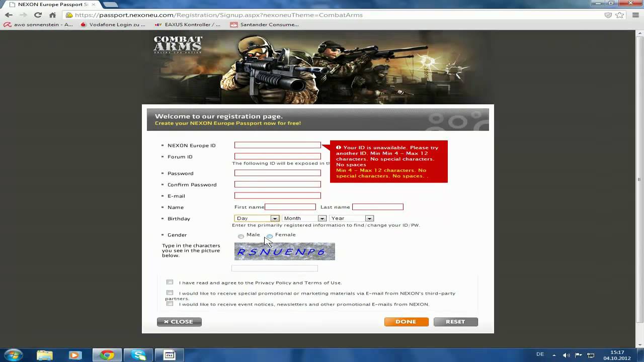The height and width of the screenshot is (362, 644).
Task: Bookmark this page with the star icon
Action: click(620, 15)
